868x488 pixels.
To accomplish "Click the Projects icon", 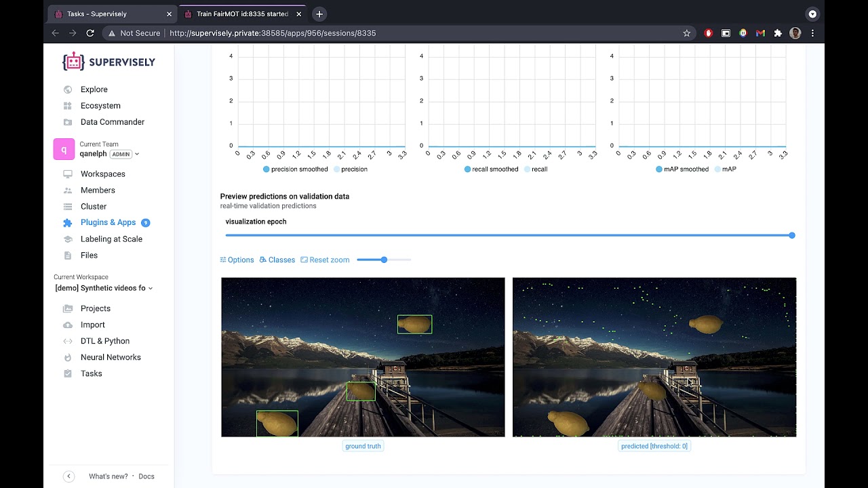I will tap(68, 308).
